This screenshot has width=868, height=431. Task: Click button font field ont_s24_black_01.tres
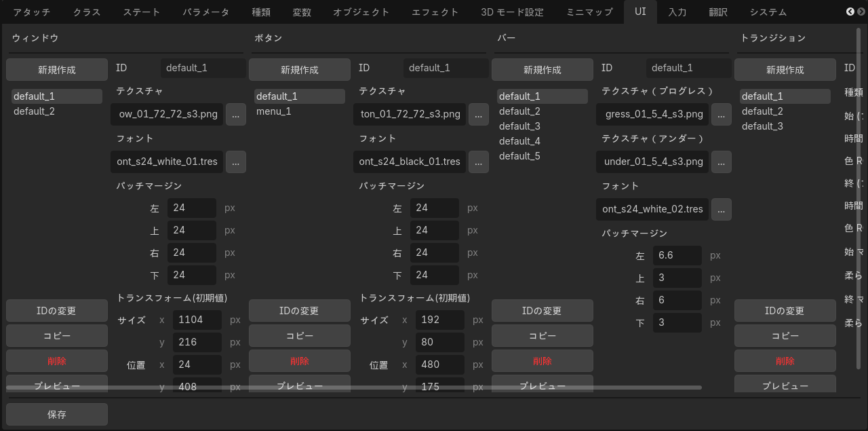click(x=410, y=162)
